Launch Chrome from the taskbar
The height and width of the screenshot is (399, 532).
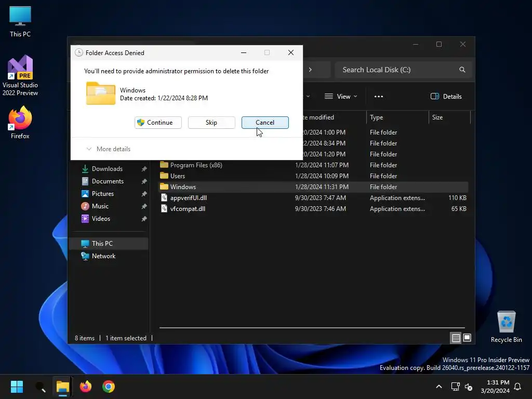click(109, 387)
